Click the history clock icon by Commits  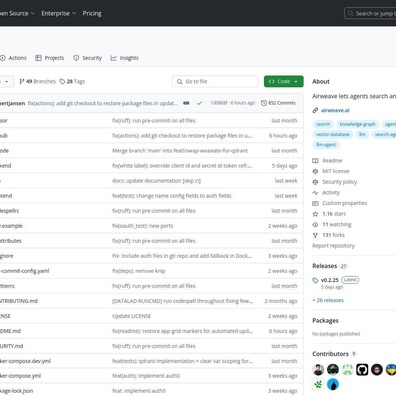coord(264,103)
